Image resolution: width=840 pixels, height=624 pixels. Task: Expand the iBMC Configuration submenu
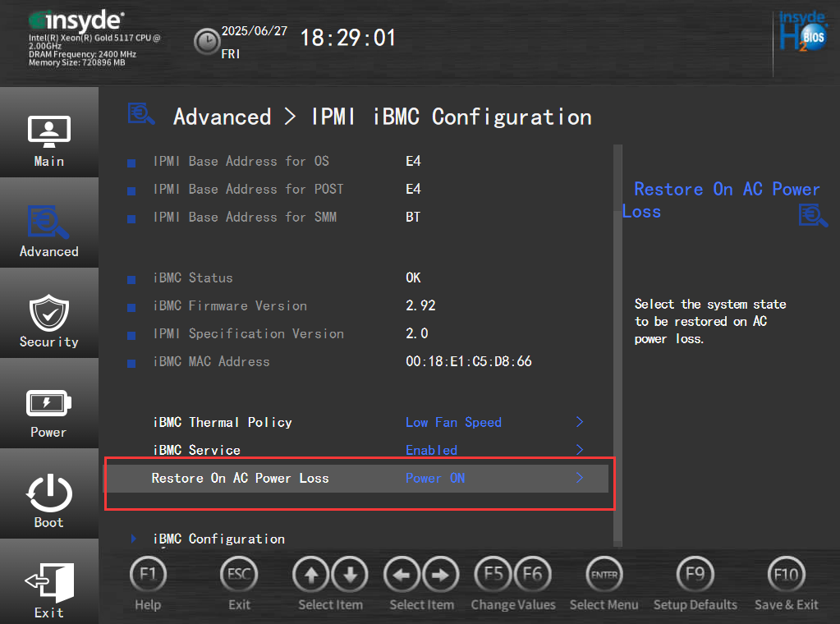click(x=218, y=539)
